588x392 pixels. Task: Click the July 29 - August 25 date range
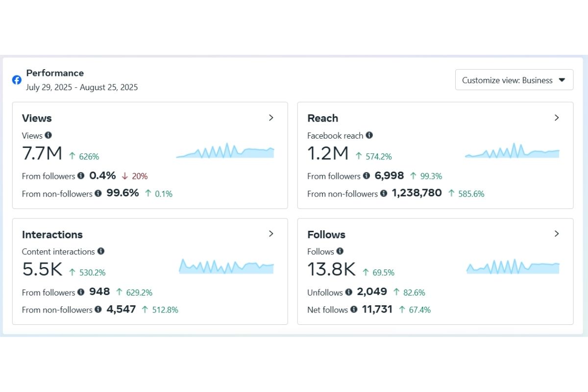(82, 88)
